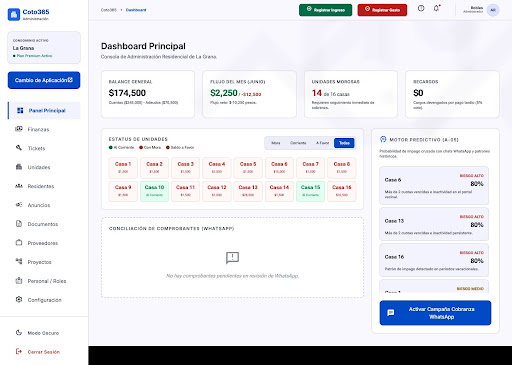Viewport: 512px width, 365px height.
Task: Select the A Favor filter option
Action: (322, 143)
